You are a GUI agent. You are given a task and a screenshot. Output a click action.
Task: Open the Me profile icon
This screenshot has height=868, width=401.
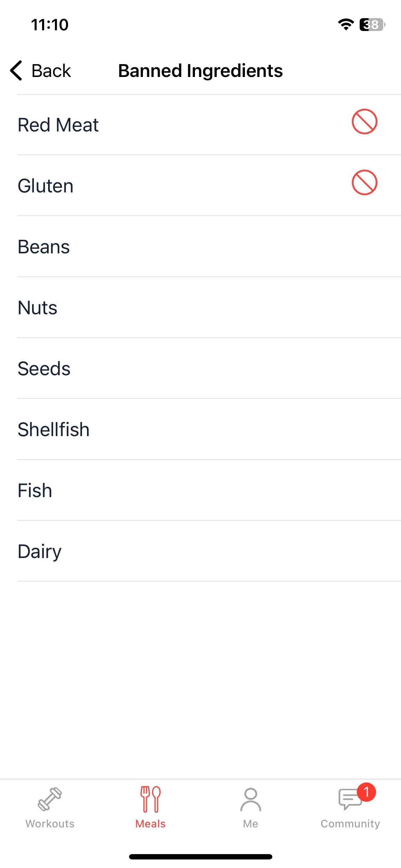click(251, 800)
